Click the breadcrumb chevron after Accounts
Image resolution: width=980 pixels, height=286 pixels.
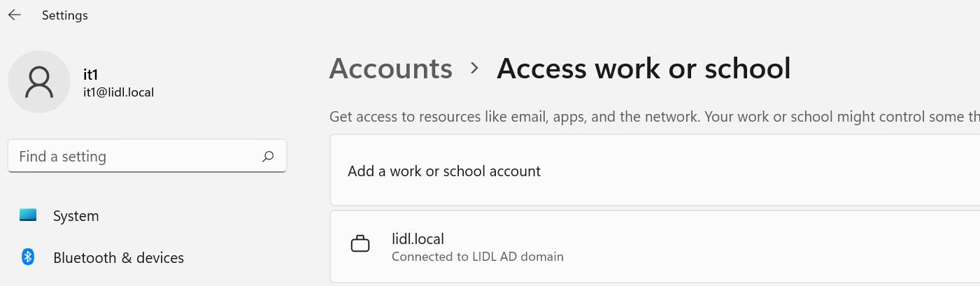tap(475, 68)
